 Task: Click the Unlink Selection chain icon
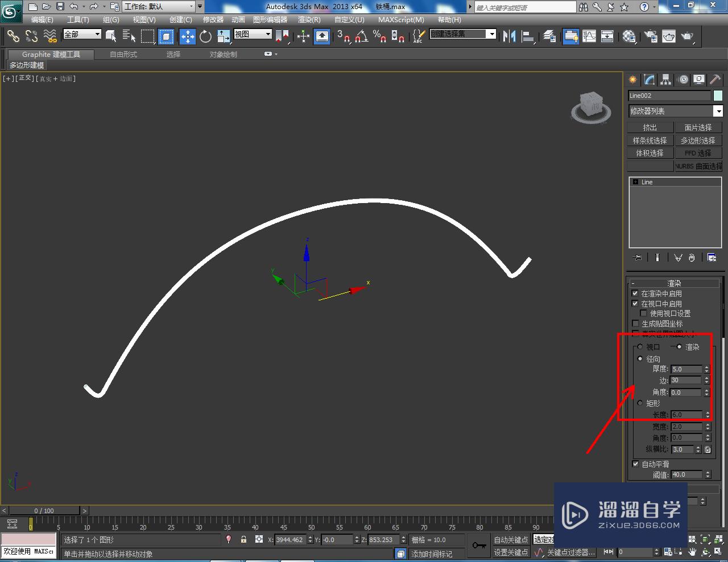pyautogui.click(x=31, y=36)
